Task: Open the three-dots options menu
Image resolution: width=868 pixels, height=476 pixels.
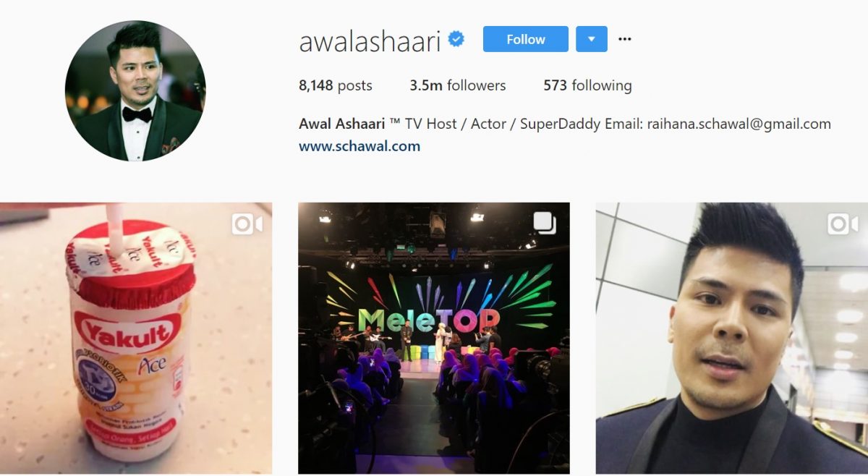Action: tap(625, 39)
